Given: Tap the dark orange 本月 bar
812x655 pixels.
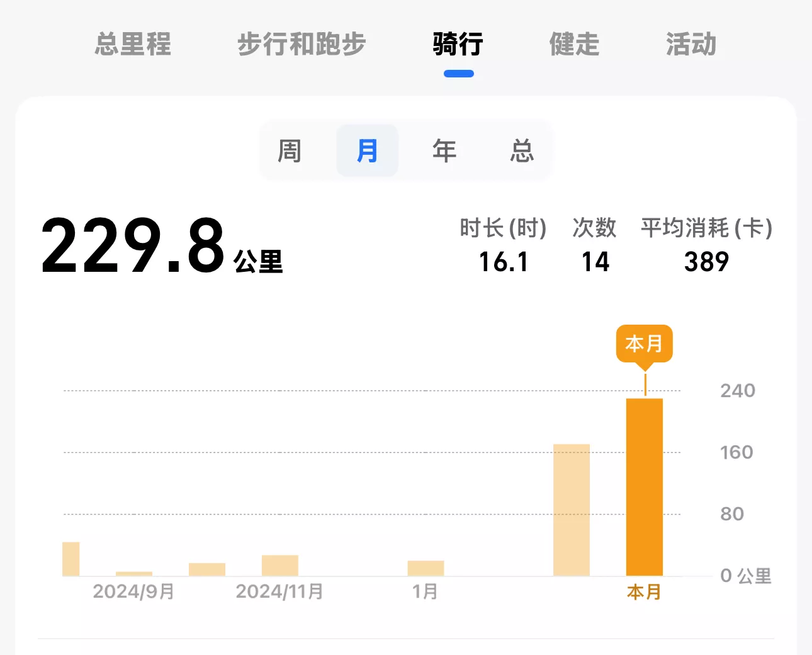Looking at the screenshot, I should point(644,487).
